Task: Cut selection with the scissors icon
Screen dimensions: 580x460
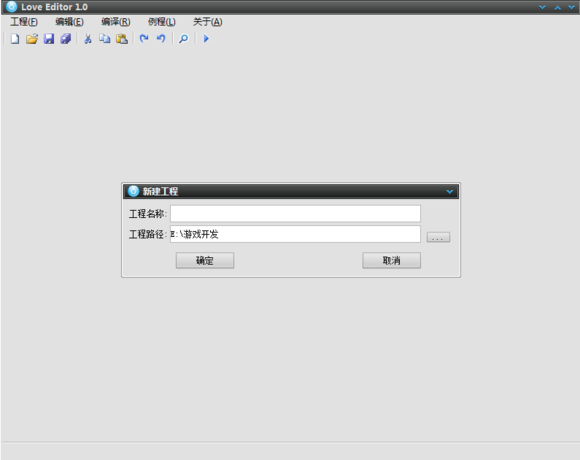Action: click(88, 38)
